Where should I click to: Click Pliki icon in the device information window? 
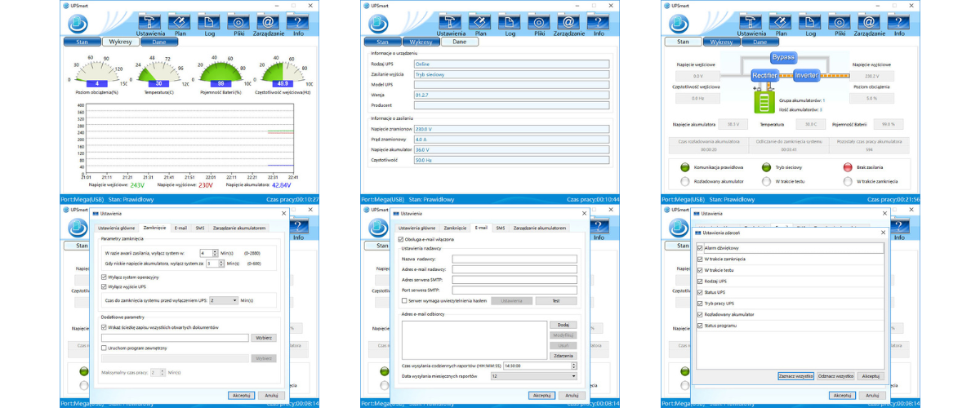[x=540, y=23]
